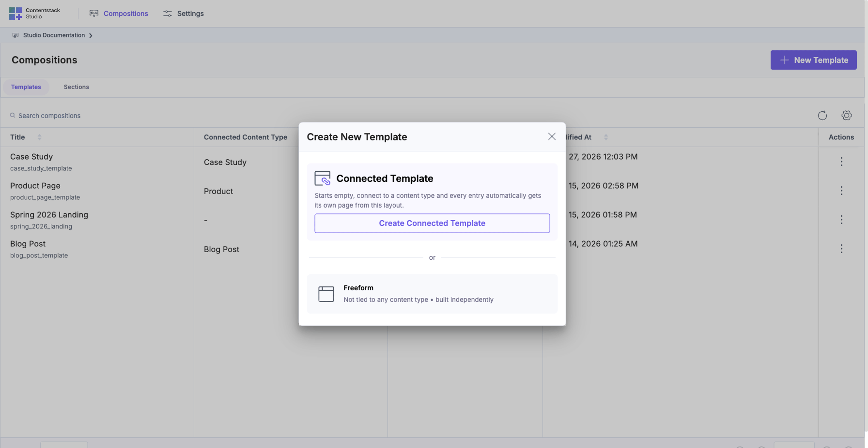Image resolution: width=868 pixels, height=448 pixels.
Task: Click spring_2026_landing identifier text
Action: click(41, 226)
